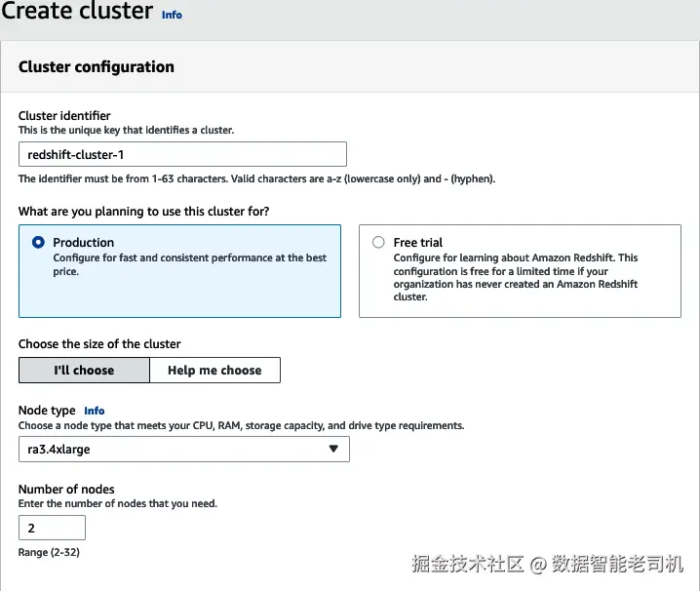
Task: Click the Node type field label
Action: [x=47, y=411]
